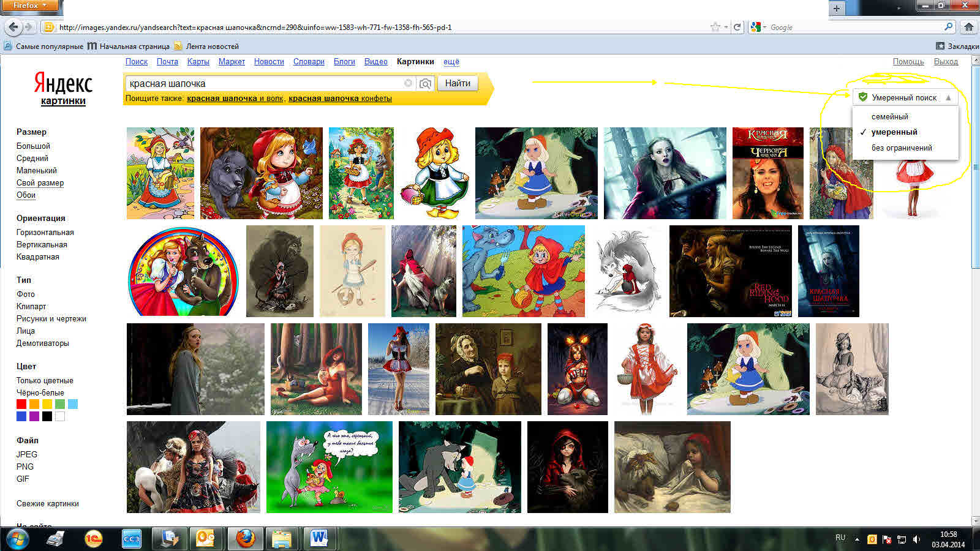Open the Google search engine selector
The height and width of the screenshot is (551, 980).
(x=758, y=27)
